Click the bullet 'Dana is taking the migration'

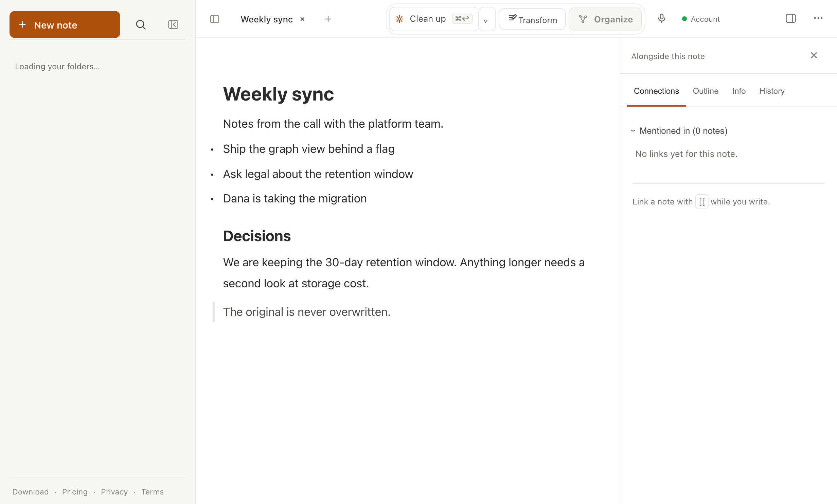coord(295,199)
